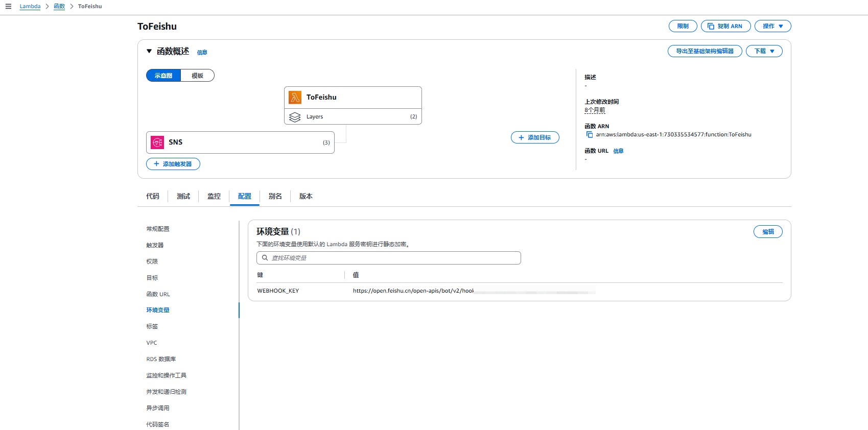The width and height of the screenshot is (868, 430).
Task: Select 常规配置 in configuration sidebar
Action: coord(158,229)
